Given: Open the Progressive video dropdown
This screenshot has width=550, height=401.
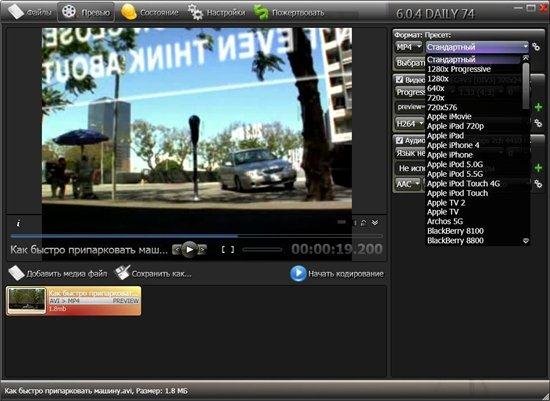Looking at the screenshot, I should (410, 92).
